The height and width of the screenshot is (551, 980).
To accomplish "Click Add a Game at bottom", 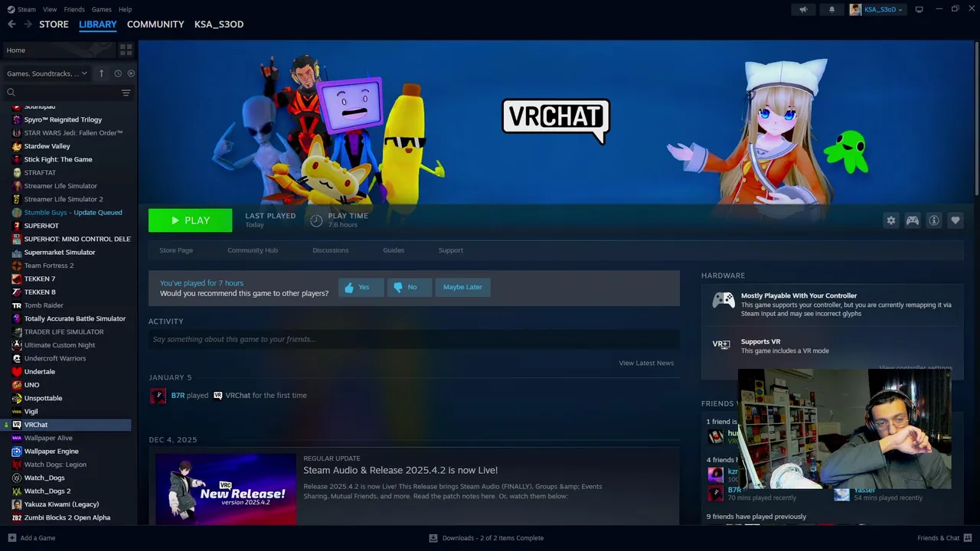I will pos(31,538).
